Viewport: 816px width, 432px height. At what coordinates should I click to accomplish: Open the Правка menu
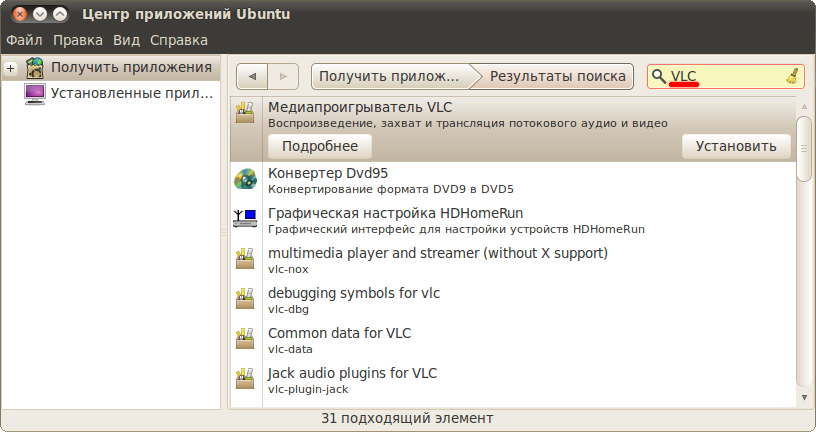click(78, 40)
